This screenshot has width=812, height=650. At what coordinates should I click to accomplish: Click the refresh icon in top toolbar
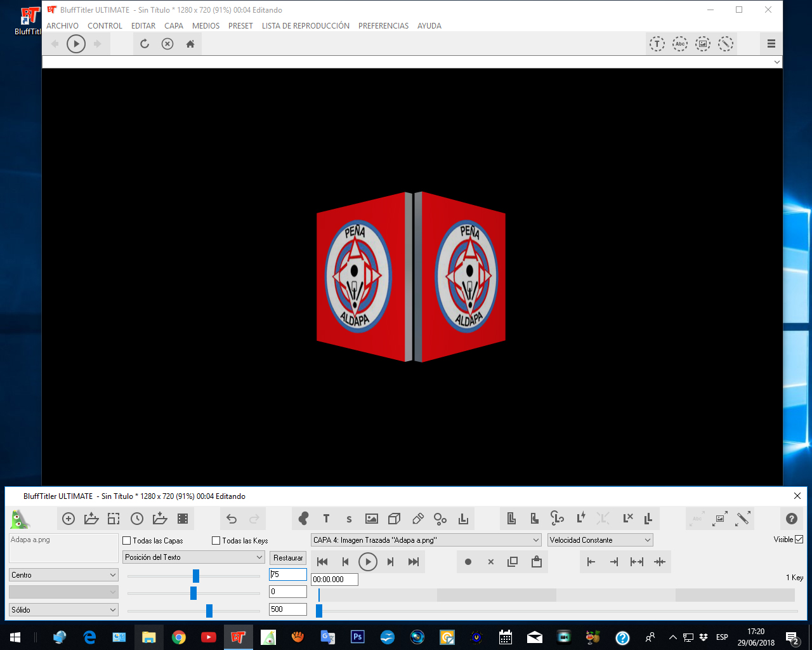pos(145,44)
